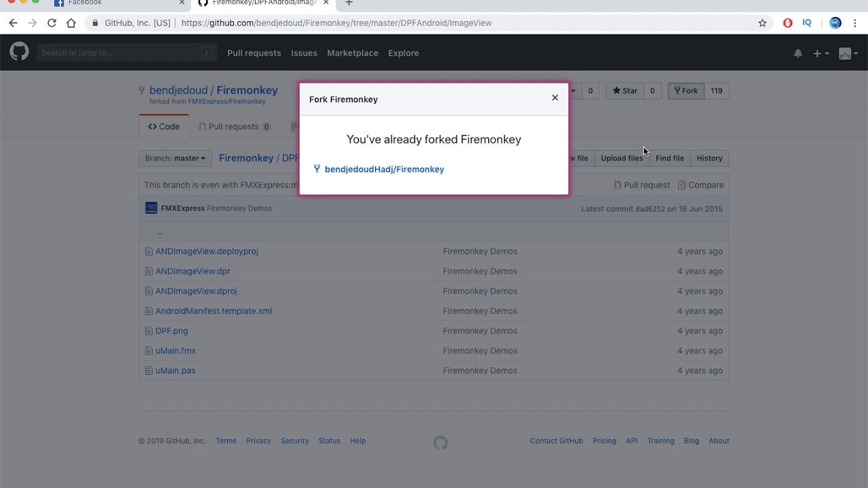Open Chrome three-dot menu
Image resolution: width=868 pixels, height=488 pixels.
click(x=854, y=22)
